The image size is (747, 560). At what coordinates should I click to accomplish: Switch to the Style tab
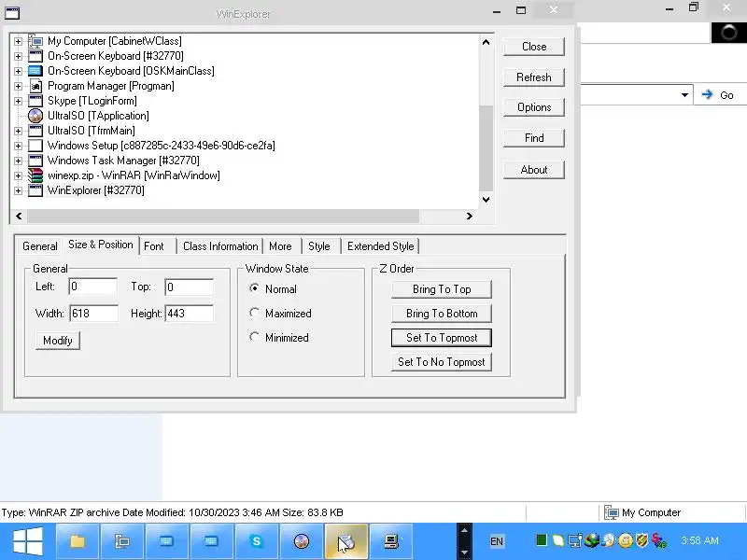pyautogui.click(x=321, y=246)
